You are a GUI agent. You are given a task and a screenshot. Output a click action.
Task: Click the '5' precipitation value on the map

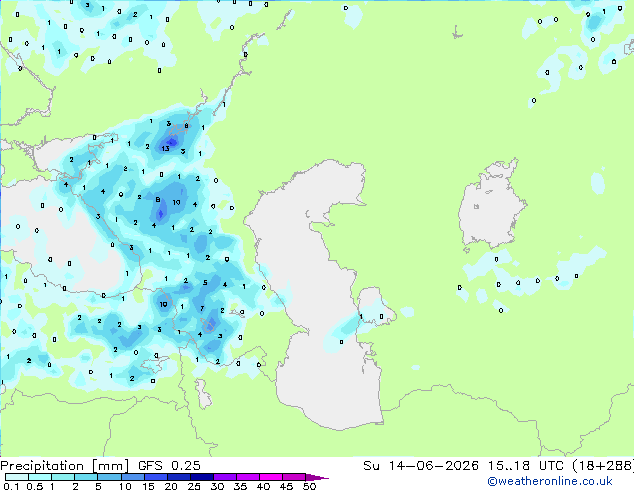coord(205,283)
